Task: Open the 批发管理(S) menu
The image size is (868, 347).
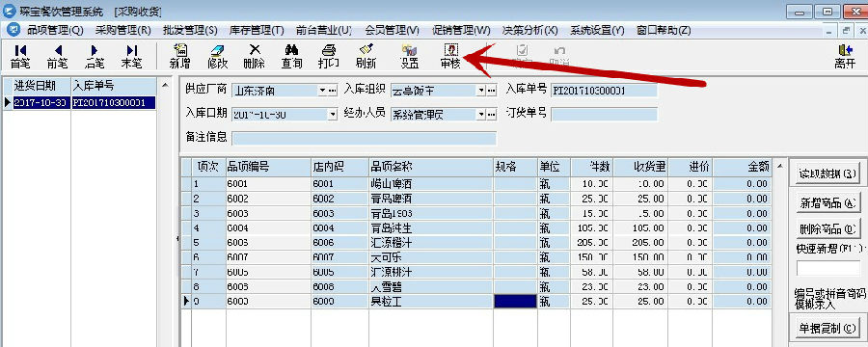Action: 190,30
